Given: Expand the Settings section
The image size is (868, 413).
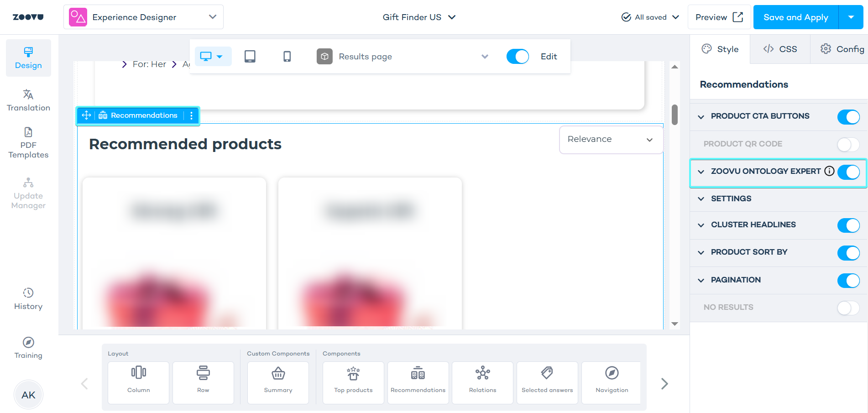Looking at the screenshot, I should pyautogui.click(x=731, y=199).
